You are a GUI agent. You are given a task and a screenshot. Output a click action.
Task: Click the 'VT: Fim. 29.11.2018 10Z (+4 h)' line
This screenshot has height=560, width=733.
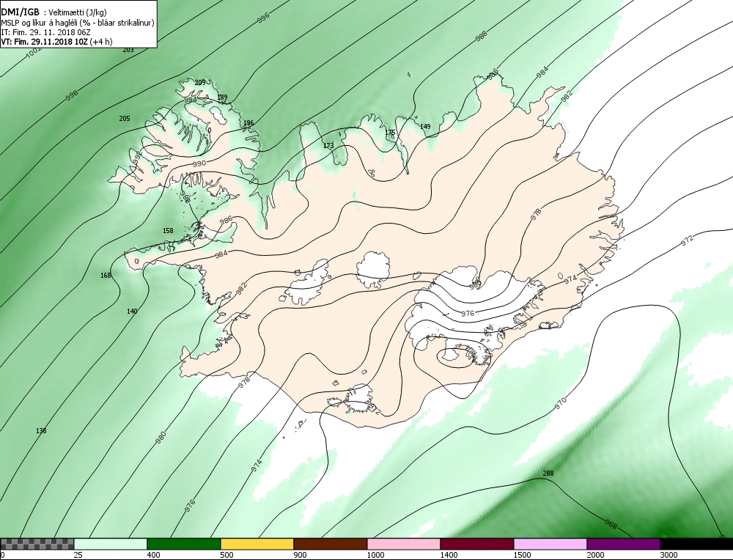pyautogui.click(x=56, y=42)
